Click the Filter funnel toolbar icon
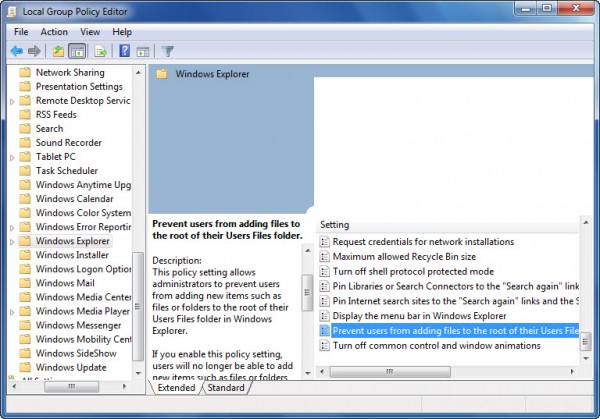The image size is (600, 419). (x=167, y=51)
